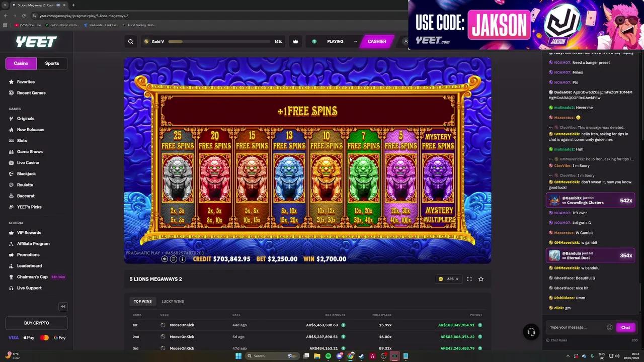Select the Sports tab
644x362 pixels.
[x=52, y=63]
